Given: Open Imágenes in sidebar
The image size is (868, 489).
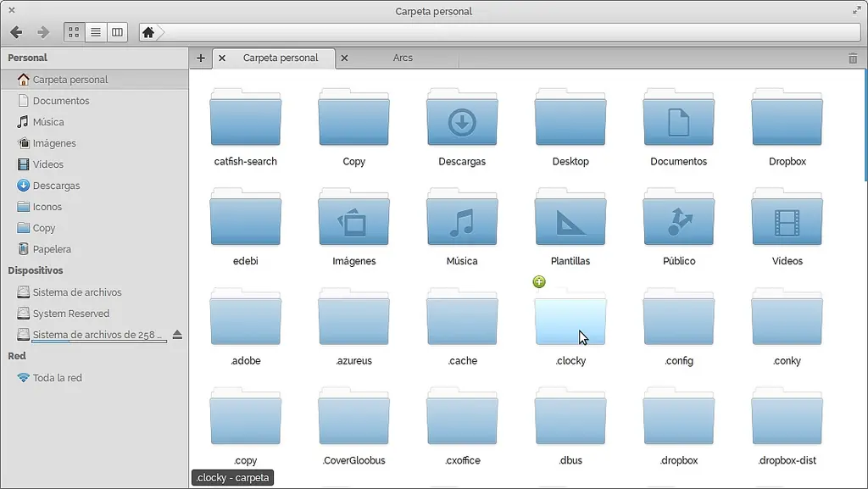Looking at the screenshot, I should tap(95, 143).
